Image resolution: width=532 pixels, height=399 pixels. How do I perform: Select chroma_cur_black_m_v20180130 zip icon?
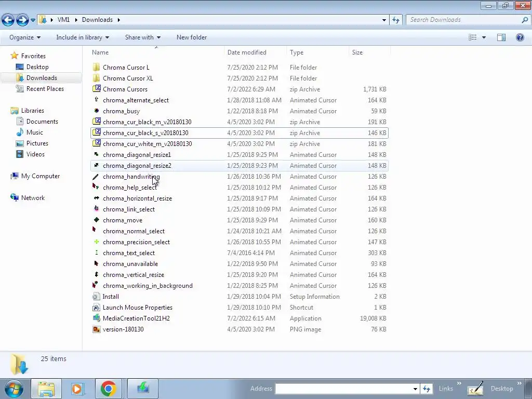96,122
